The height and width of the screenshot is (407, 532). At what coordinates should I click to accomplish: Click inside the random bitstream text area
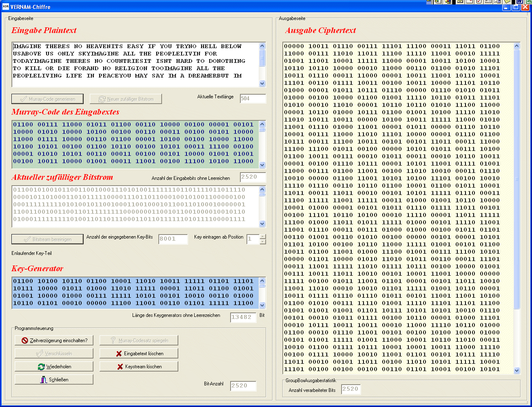(x=135, y=206)
